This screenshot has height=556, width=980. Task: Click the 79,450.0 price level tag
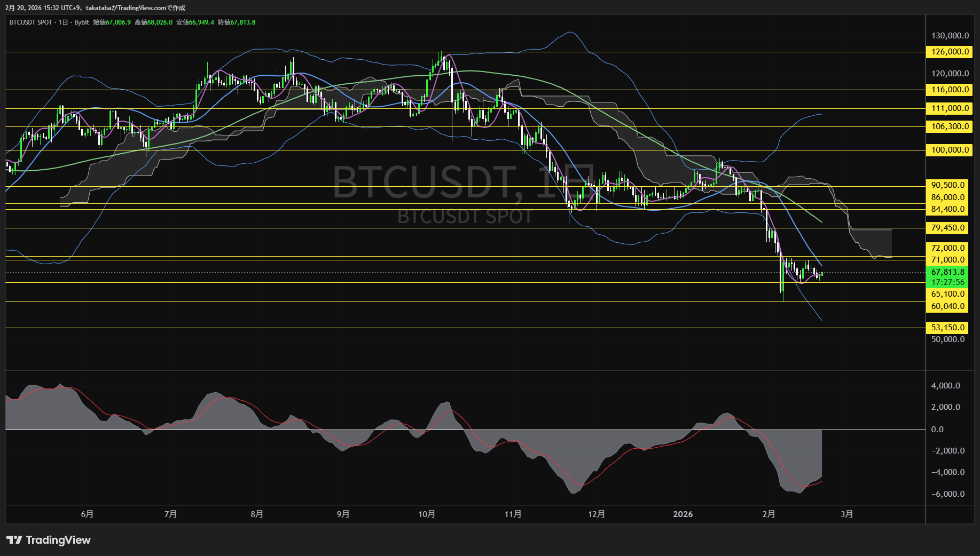point(948,228)
